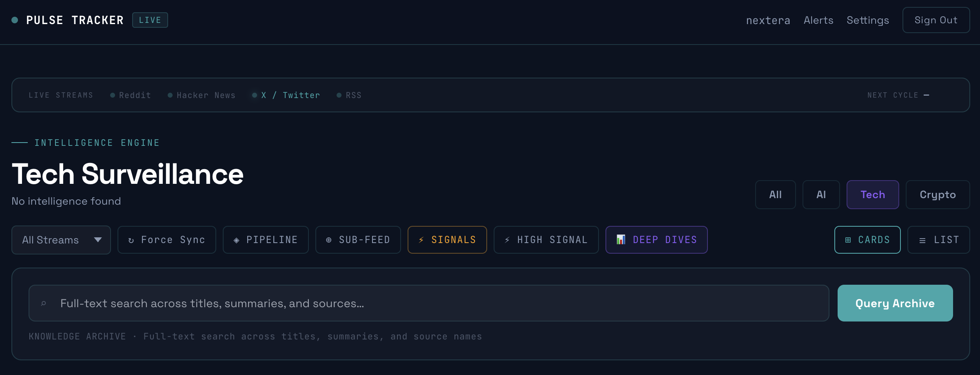Toggle the HIGH SIGNAL filter
This screenshot has width=980, height=375.
point(546,240)
